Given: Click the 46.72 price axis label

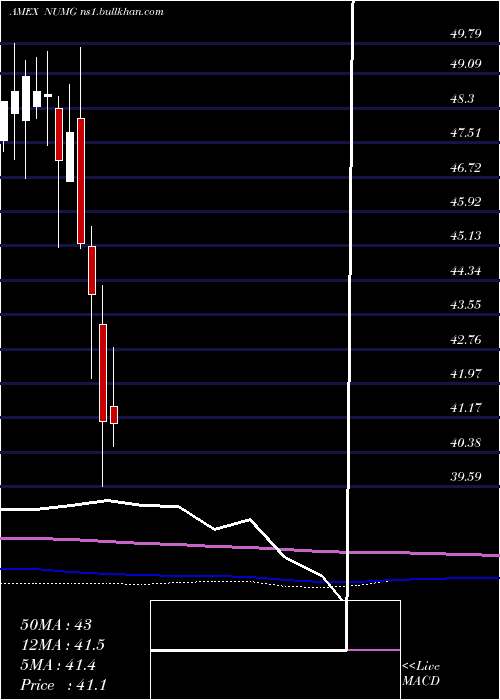Looking at the screenshot, I should [466, 168].
